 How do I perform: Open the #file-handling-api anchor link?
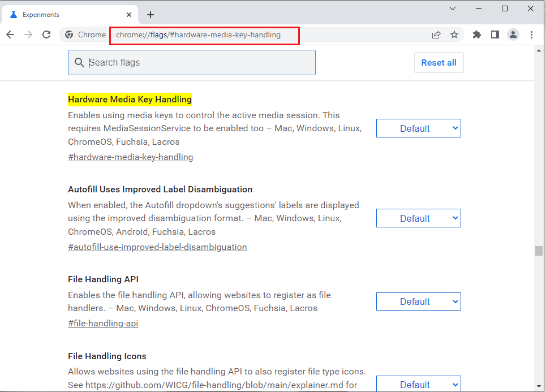point(103,324)
